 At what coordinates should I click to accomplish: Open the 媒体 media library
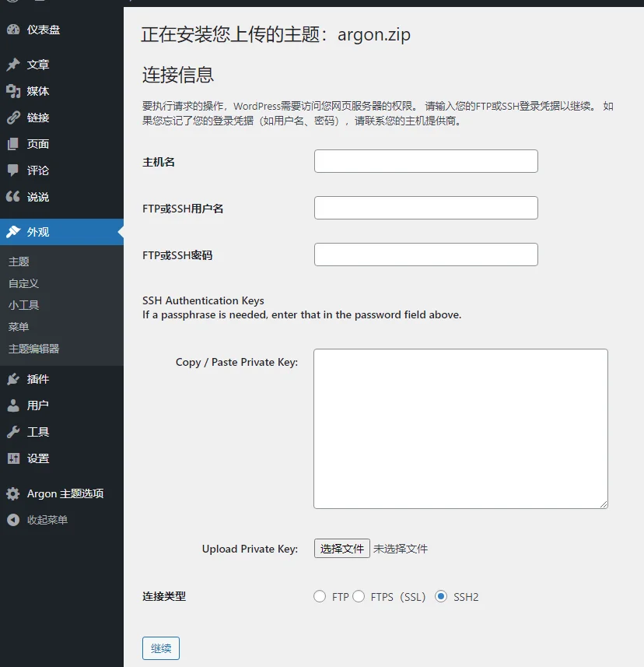click(39, 91)
